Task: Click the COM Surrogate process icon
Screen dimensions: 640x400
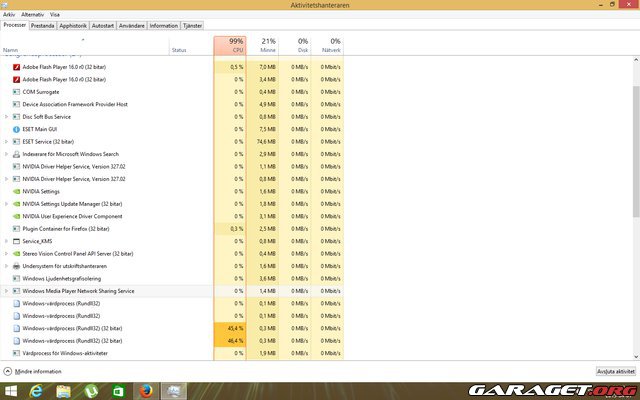Action: click(x=16, y=91)
